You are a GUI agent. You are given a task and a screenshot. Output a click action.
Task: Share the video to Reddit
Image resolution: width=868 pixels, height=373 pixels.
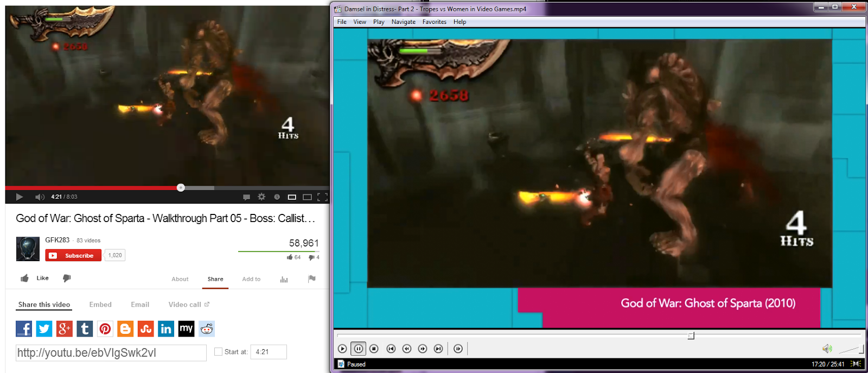(207, 328)
